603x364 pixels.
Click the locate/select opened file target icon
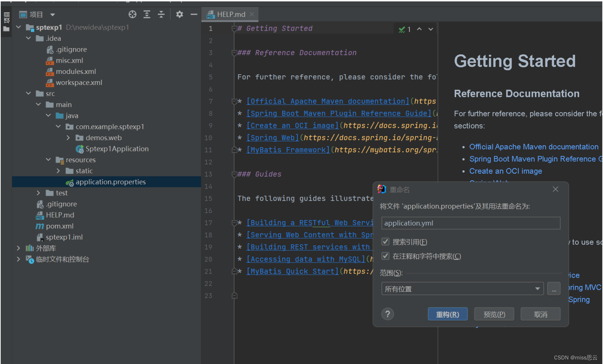coord(132,14)
